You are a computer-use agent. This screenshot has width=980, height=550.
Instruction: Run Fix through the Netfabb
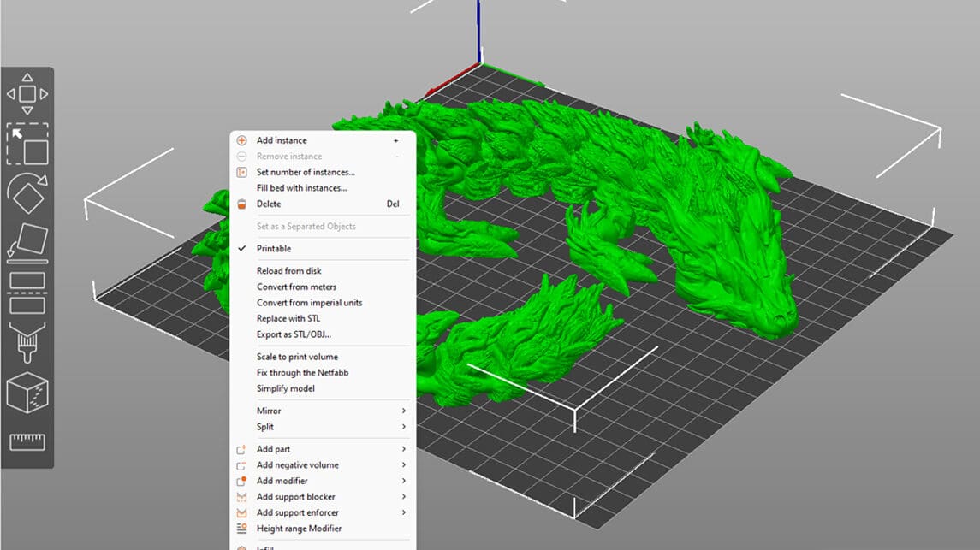[323, 373]
